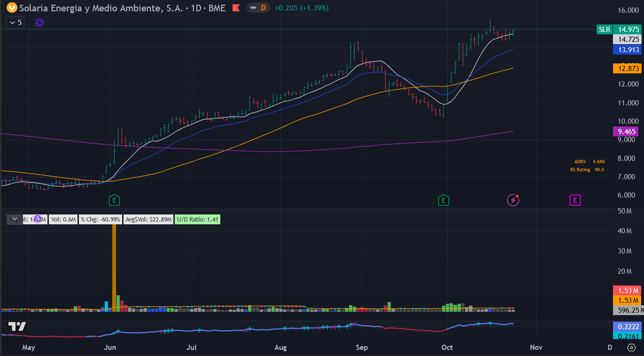
Task: Click the % Chg -60.99% cell
Action: pos(101,219)
